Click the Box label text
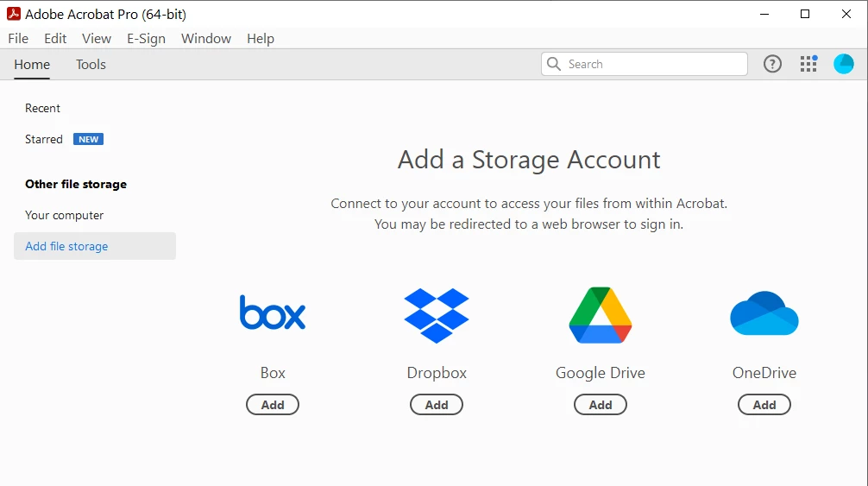Screen dimensions: 868x486 (273, 373)
